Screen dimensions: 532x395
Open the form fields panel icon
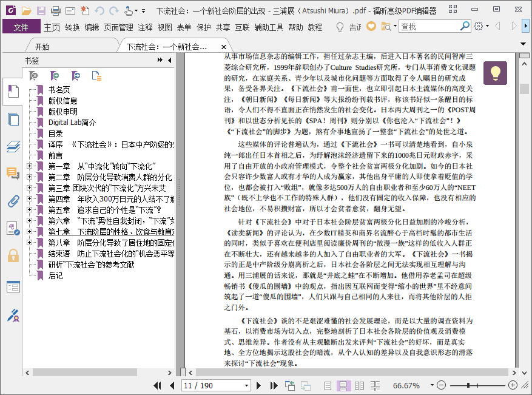click(x=13, y=287)
